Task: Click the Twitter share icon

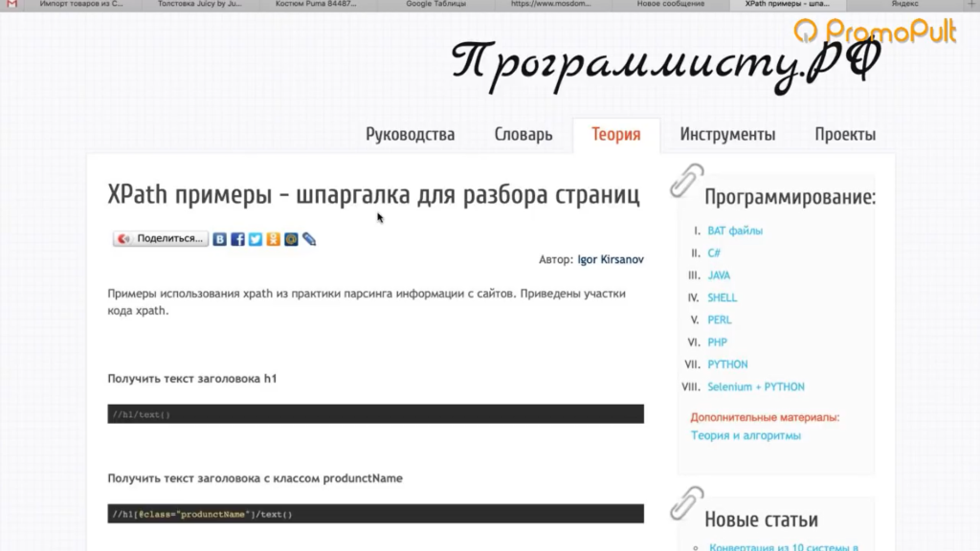Action: coord(256,239)
